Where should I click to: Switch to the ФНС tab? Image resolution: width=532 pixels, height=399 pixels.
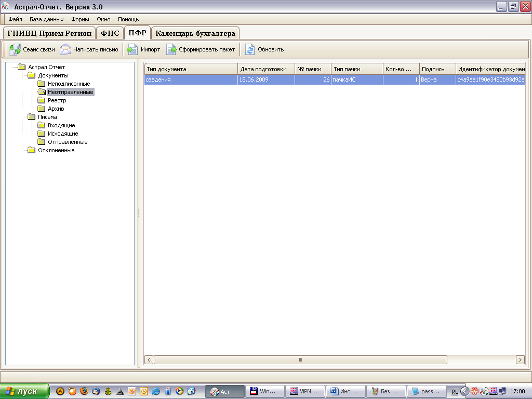(x=110, y=33)
